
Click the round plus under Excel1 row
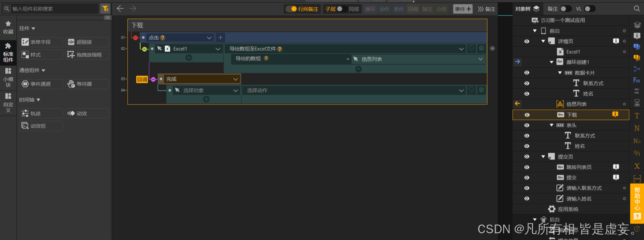click(x=189, y=58)
